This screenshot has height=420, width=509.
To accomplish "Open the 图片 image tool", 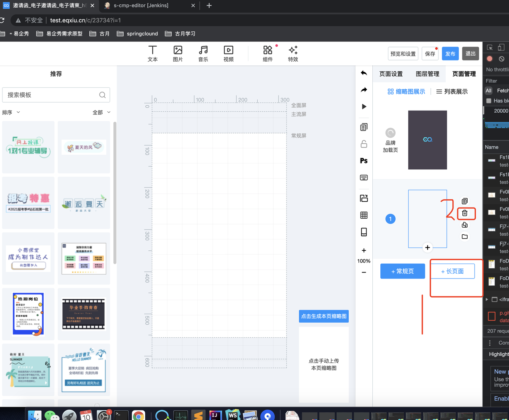I will click(x=178, y=54).
